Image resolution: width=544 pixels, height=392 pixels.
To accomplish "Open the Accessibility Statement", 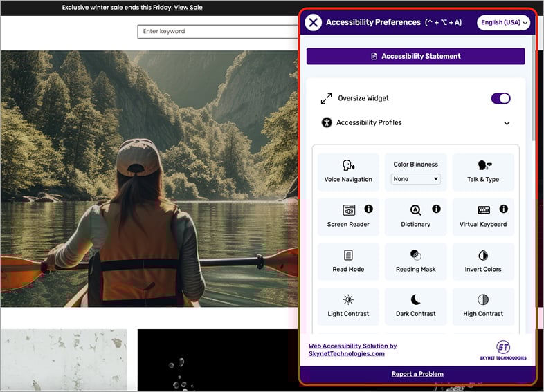I will [416, 56].
